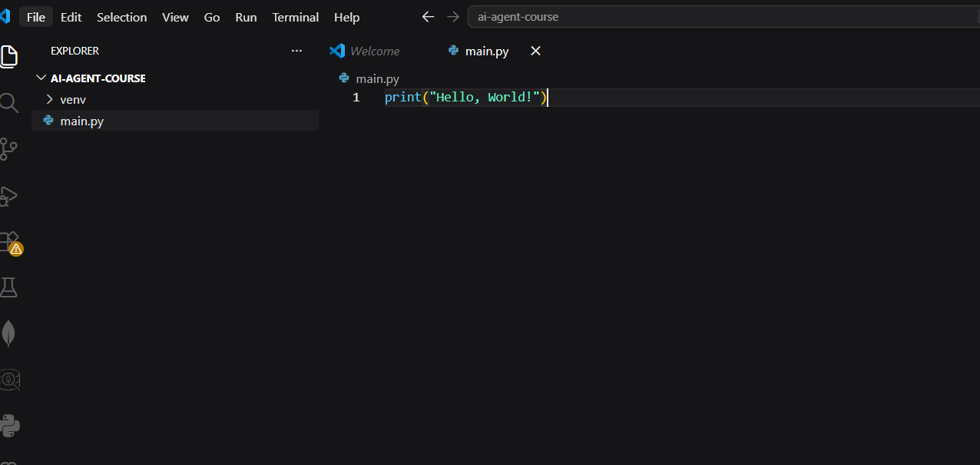Click line number 1 in the gutter
The height and width of the screenshot is (465, 980).
point(356,98)
